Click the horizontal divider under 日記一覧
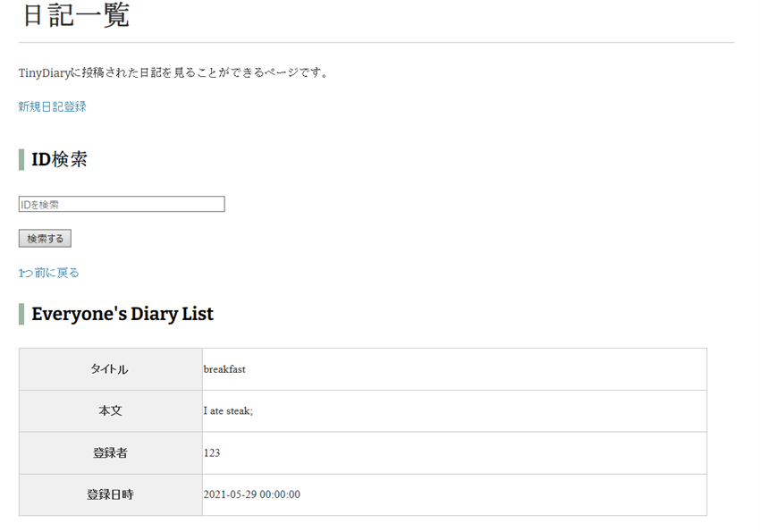The image size is (760, 532). coord(376,42)
